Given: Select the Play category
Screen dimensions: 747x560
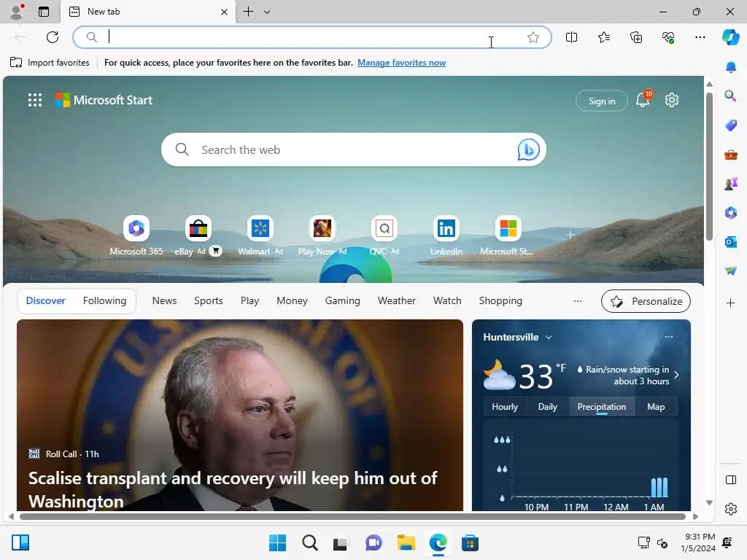Looking at the screenshot, I should click(249, 301).
